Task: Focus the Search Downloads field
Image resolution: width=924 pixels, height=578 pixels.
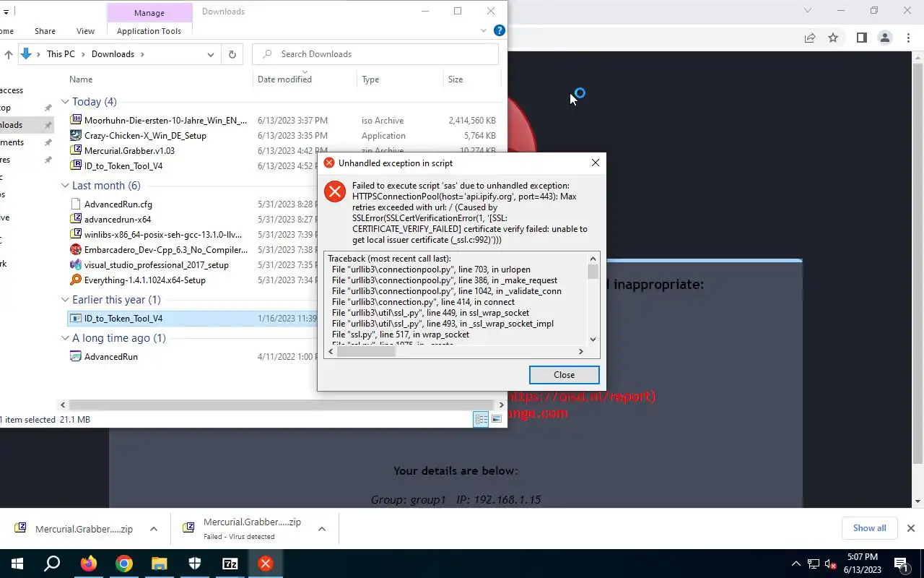Action: (375, 54)
